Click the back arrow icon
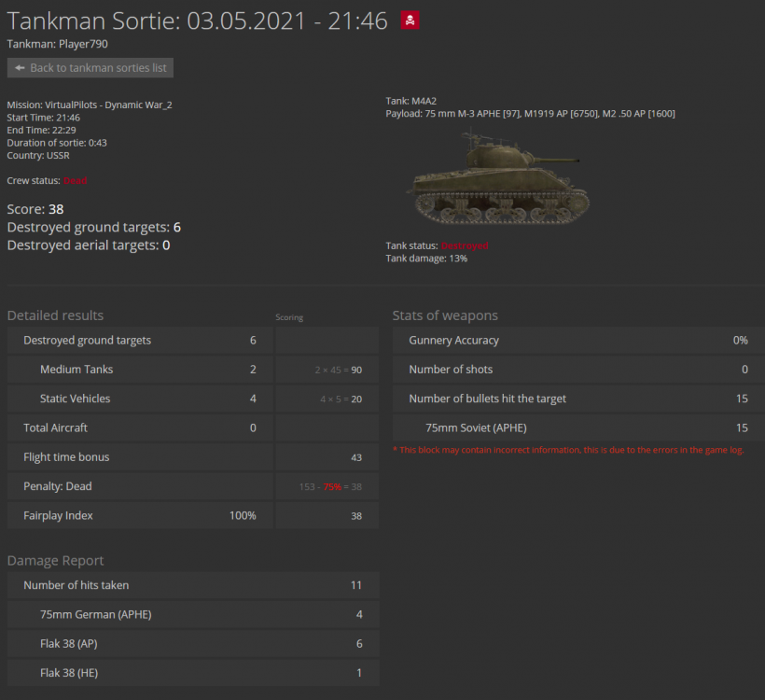This screenshot has height=700, width=765. tap(20, 68)
